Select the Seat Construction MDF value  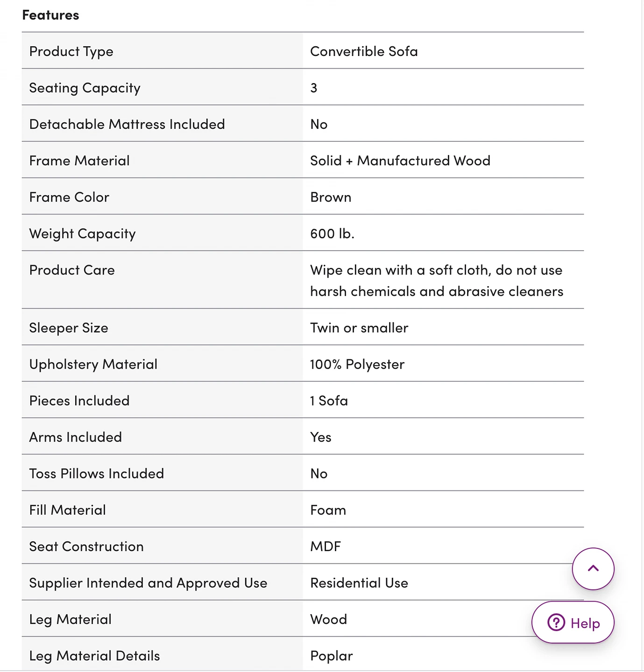[326, 546]
